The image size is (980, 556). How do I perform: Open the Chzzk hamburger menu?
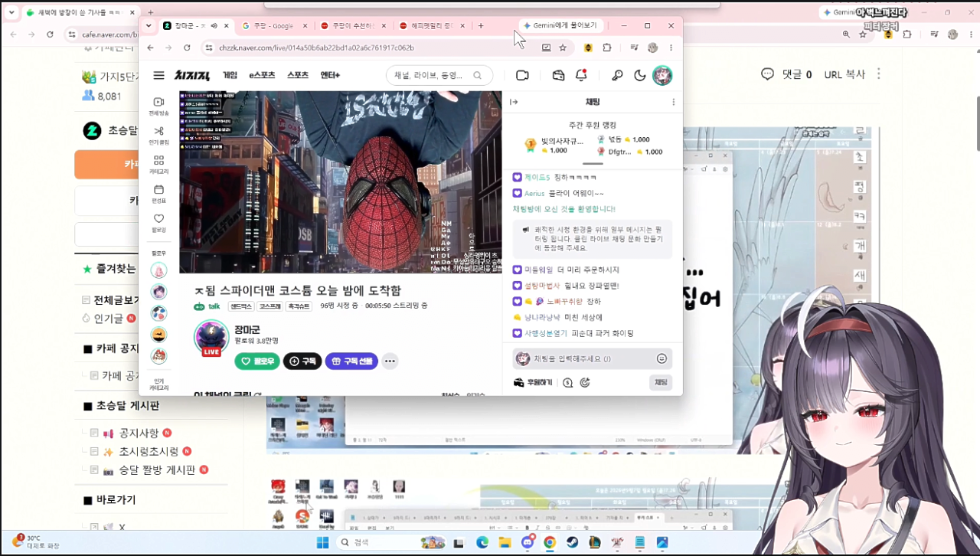coord(158,75)
